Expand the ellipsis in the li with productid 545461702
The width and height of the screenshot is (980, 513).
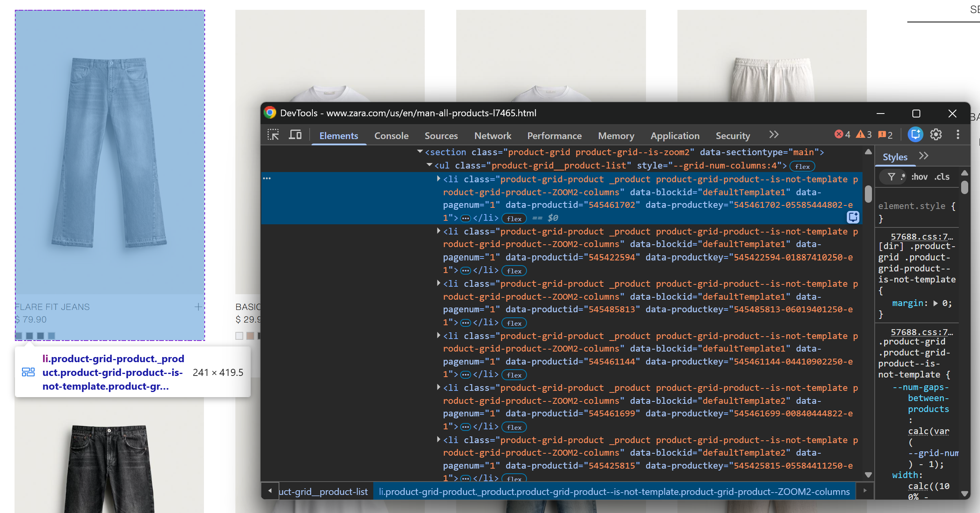pos(465,218)
